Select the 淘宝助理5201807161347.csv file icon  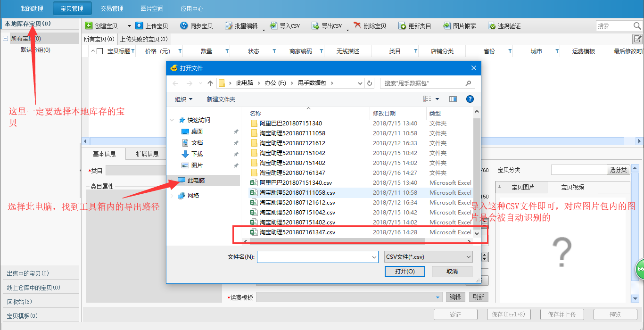254,232
